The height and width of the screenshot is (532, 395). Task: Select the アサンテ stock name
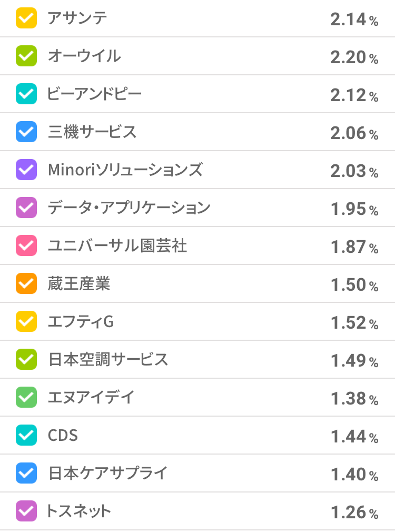pyautogui.click(x=77, y=18)
